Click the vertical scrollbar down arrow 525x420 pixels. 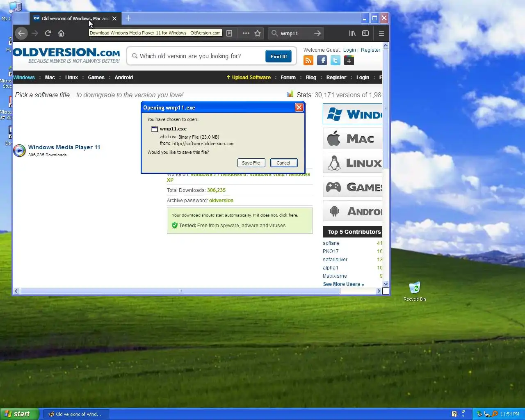386,284
